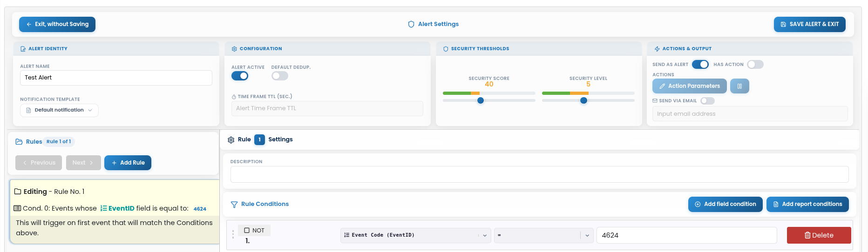The width and height of the screenshot is (868, 252).
Task: Click the EventID field label in summary
Action: (117, 208)
